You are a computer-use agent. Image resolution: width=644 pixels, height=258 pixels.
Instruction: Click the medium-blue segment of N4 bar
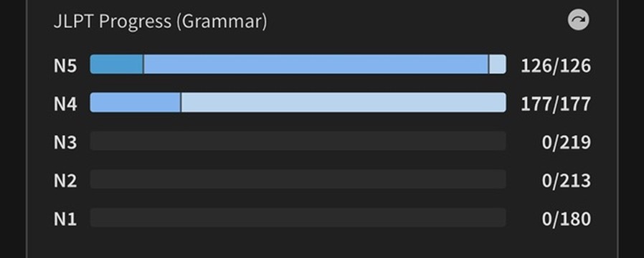(135, 102)
